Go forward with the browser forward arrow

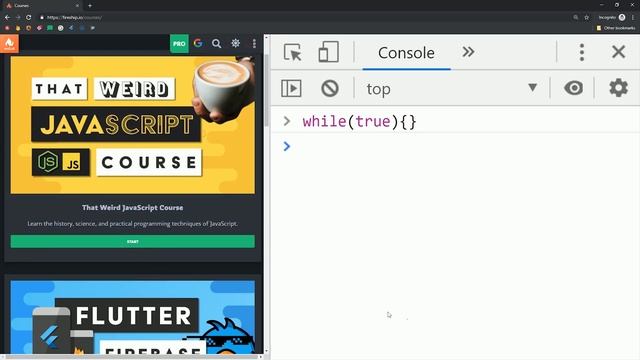click(18, 18)
